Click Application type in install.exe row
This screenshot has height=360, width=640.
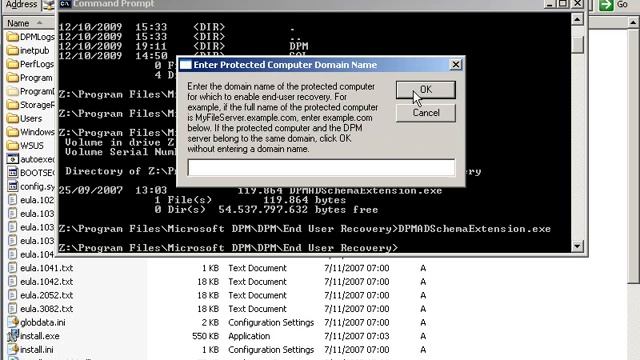[249, 336]
